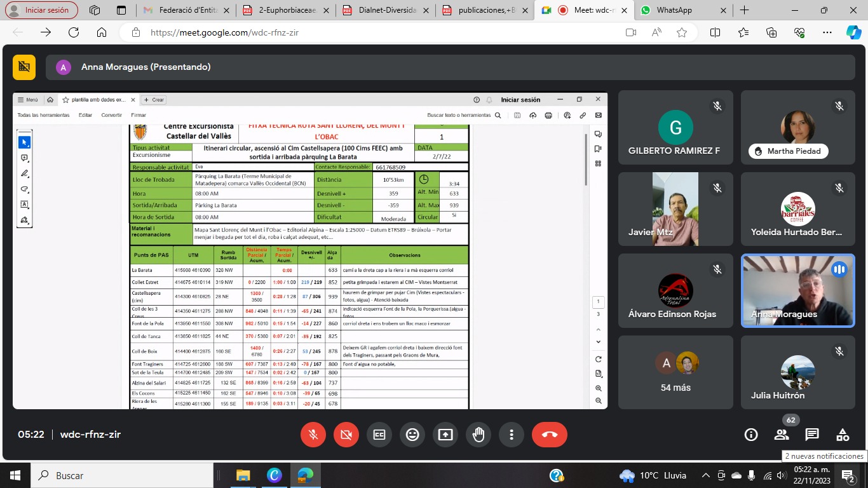Leave the call with the red button
Screen dimensions: 868x488
(x=550, y=435)
